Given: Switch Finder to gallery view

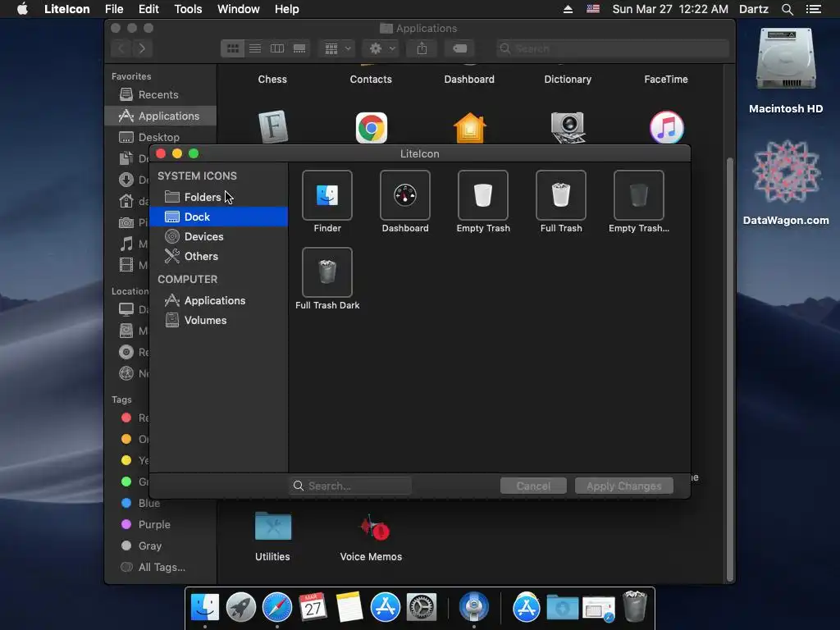Looking at the screenshot, I should tap(299, 48).
